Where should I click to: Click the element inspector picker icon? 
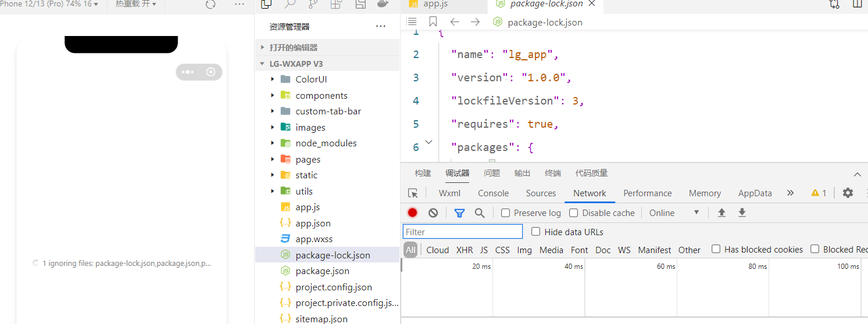click(x=413, y=193)
